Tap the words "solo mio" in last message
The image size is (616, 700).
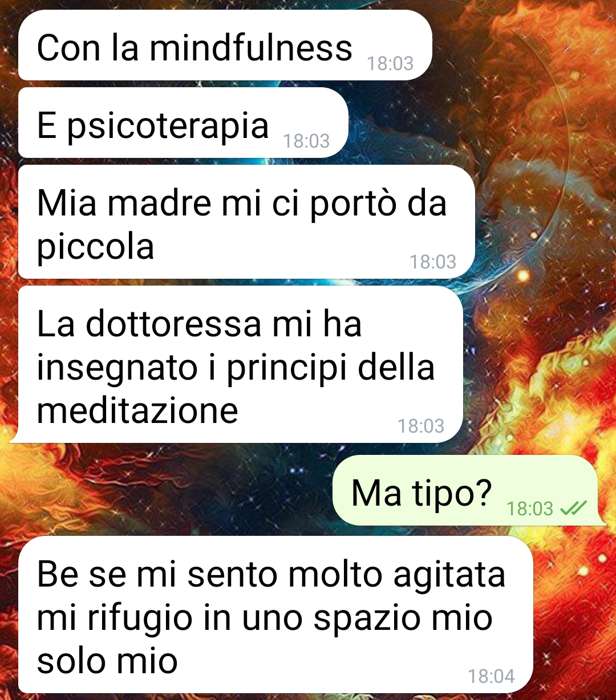(x=107, y=661)
